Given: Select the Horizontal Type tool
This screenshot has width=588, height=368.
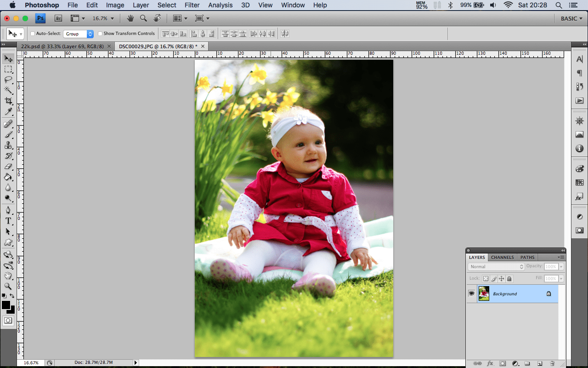Looking at the screenshot, I should (x=8, y=221).
